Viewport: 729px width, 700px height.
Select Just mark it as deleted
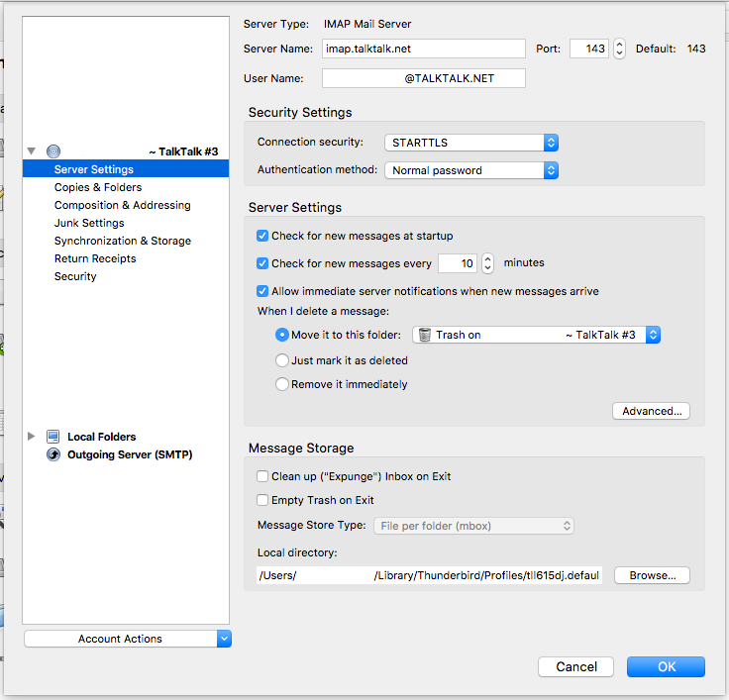tap(282, 360)
